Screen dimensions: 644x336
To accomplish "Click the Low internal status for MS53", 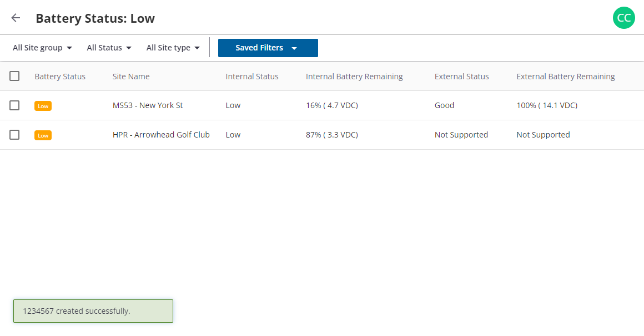I will (233, 105).
